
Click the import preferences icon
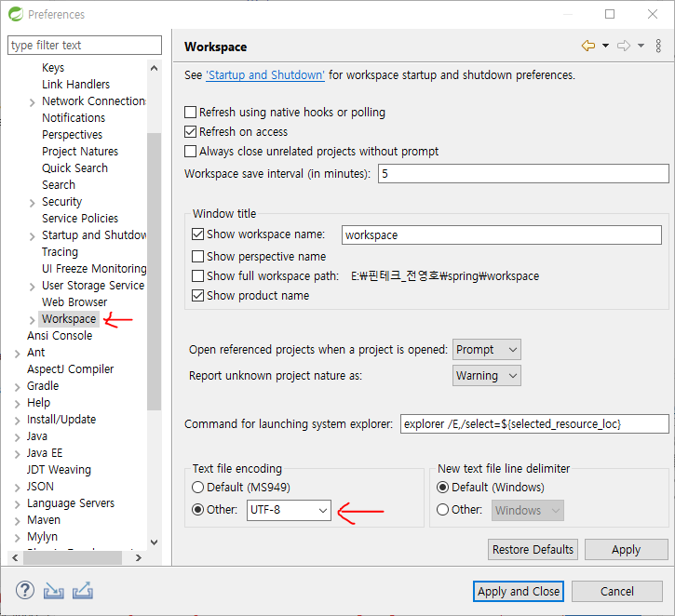[x=54, y=591]
